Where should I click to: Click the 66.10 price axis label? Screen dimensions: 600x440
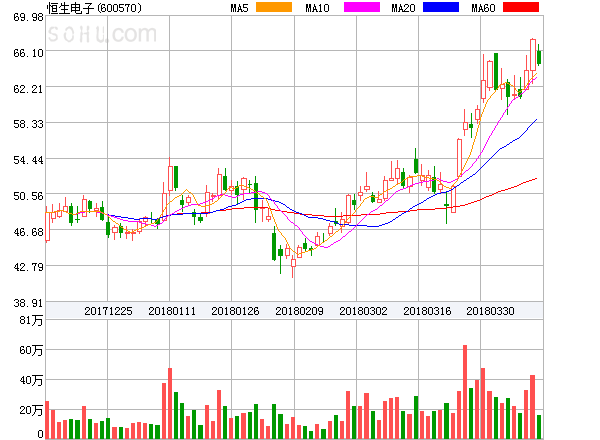tap(28, 53)
